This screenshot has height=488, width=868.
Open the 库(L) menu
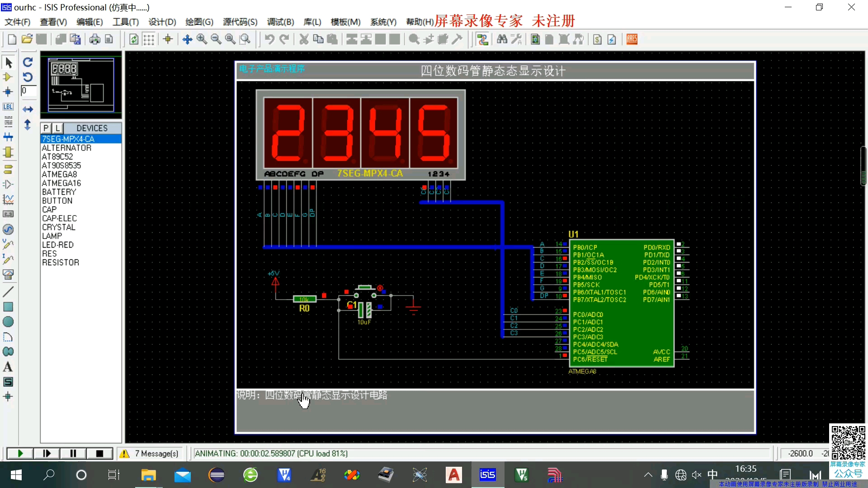311,22
